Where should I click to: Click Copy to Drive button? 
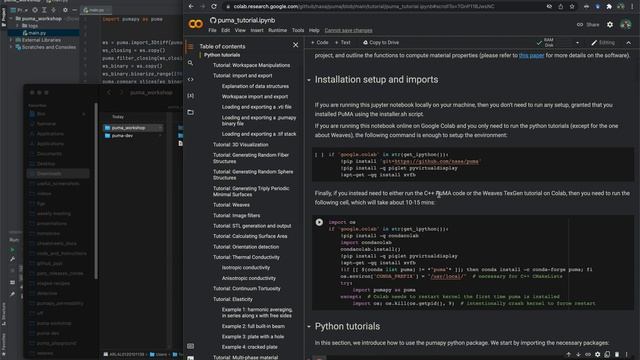pyautogui.click(x=380, y=42)
